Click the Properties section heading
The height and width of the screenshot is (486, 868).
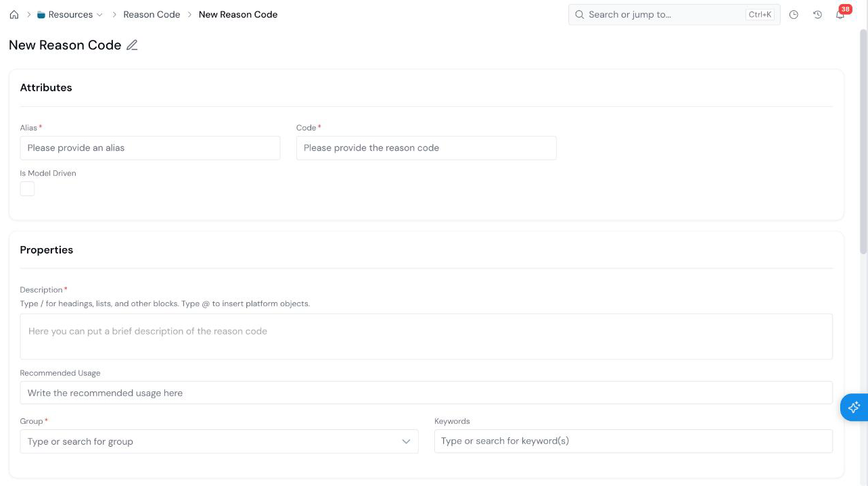coord(47,250)
